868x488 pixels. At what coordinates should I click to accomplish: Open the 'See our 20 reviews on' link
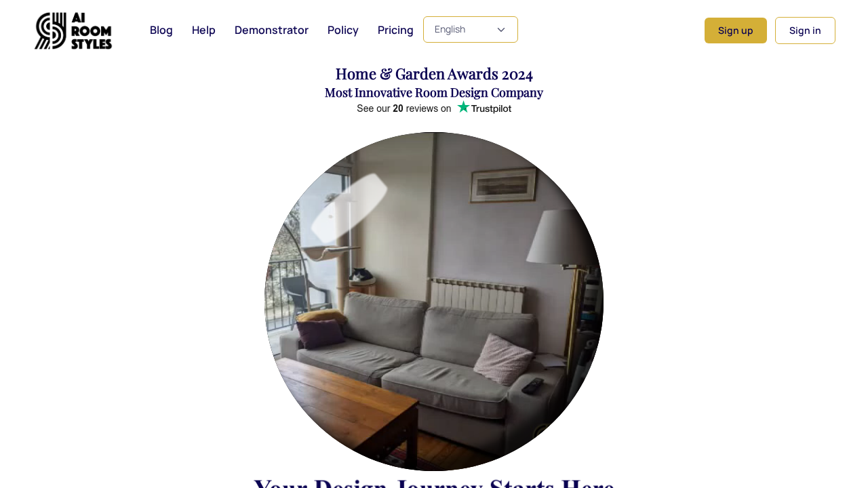coord(404,108)
